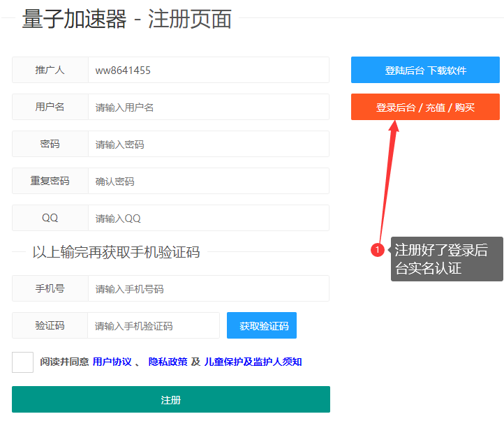Click the QQ field label
The height and width of the screenshot is (421, 504).
[50, 218]
